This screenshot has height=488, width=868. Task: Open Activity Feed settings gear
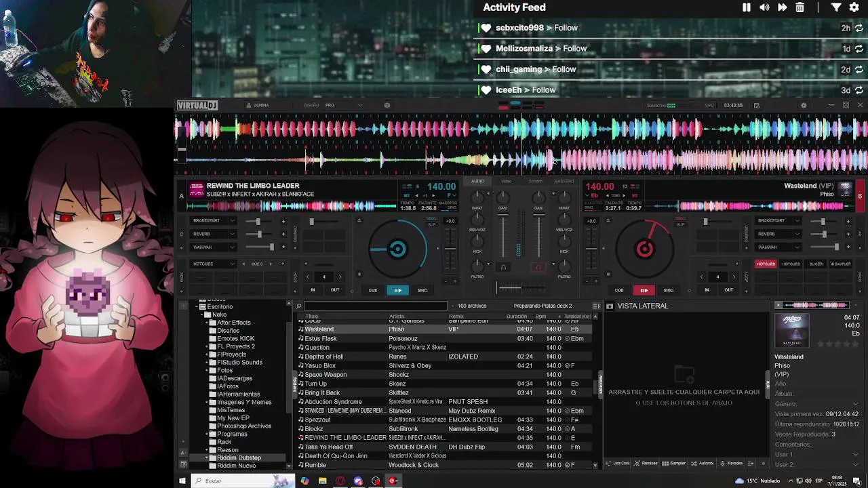(x=854, y=7)
